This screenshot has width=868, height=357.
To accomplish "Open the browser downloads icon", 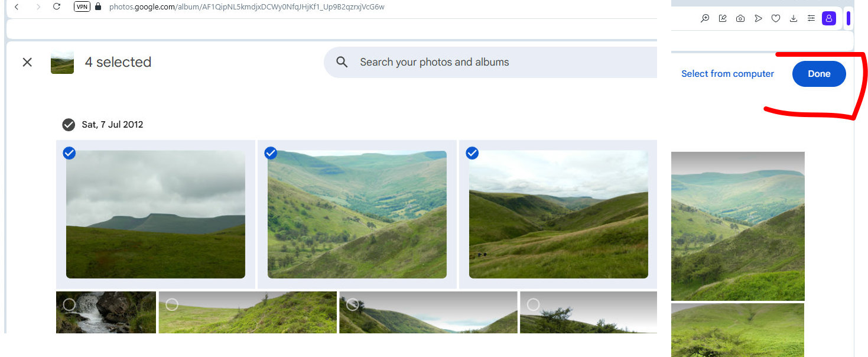I will 794,18.
